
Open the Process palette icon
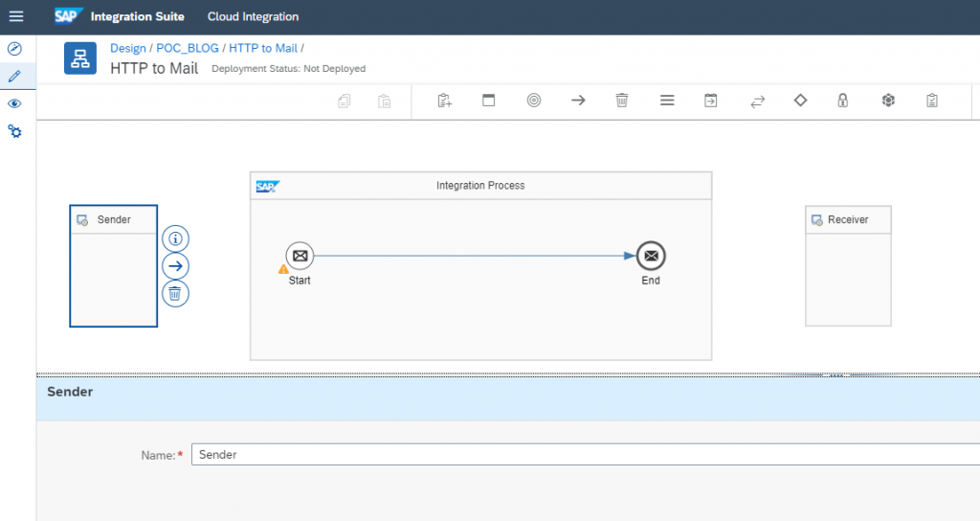[x=489, y=100]
